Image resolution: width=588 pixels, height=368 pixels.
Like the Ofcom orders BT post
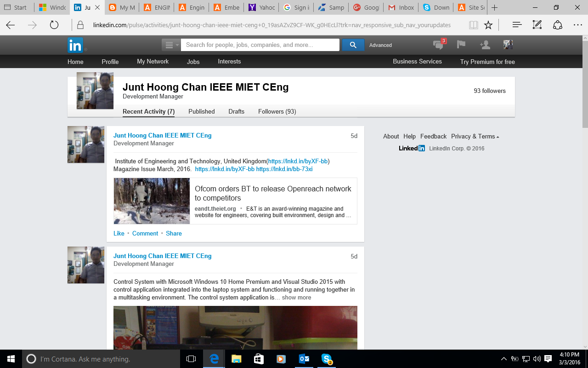click(119, 233)
